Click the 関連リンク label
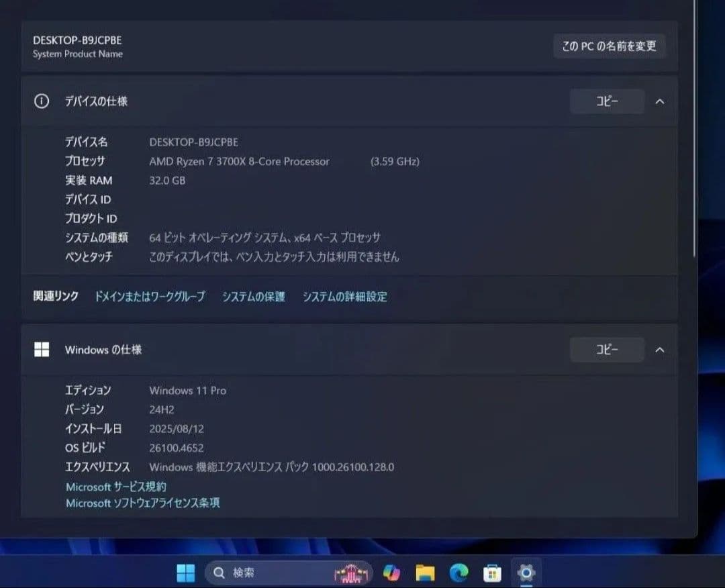 pos(56,296)
